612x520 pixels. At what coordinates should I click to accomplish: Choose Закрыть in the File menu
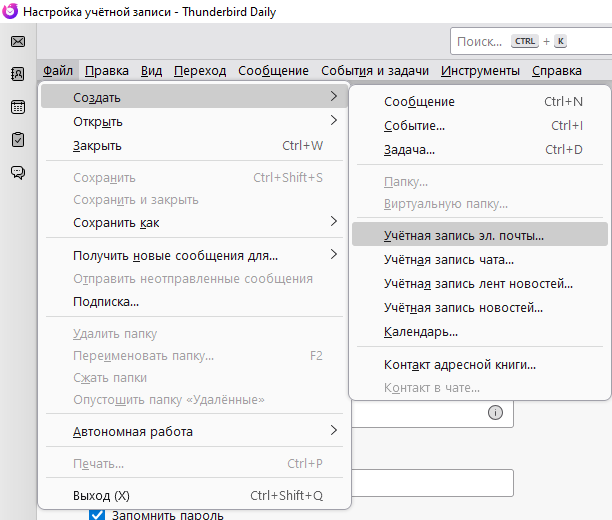194,146
